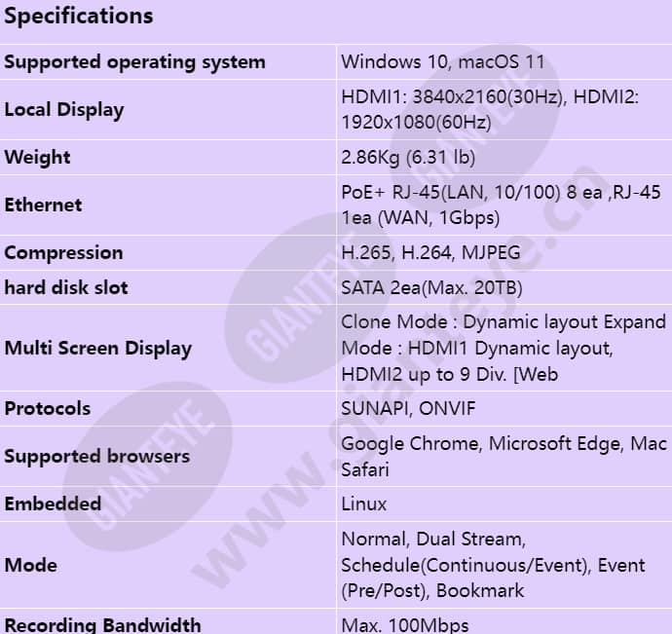Image resolution: width=672 pixels, height=634 pixels.
Task: Select the Recording Bandwidth label
Action: coord(102,625)
